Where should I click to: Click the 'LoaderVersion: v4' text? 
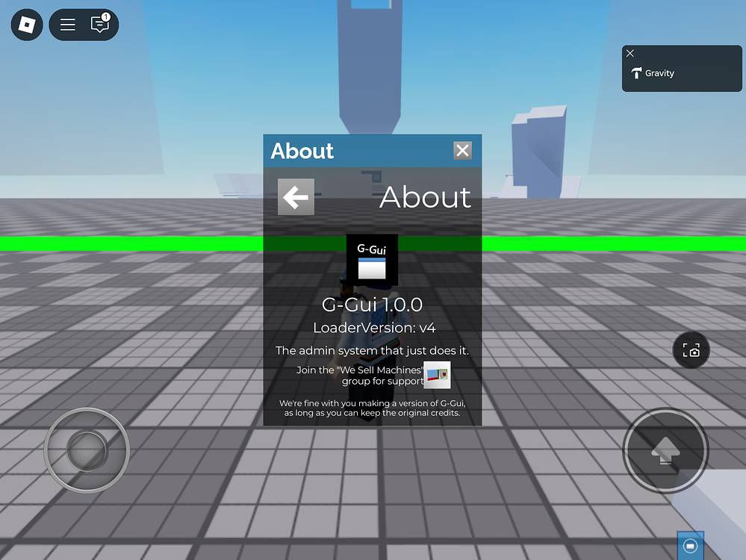tap(374, 328)
